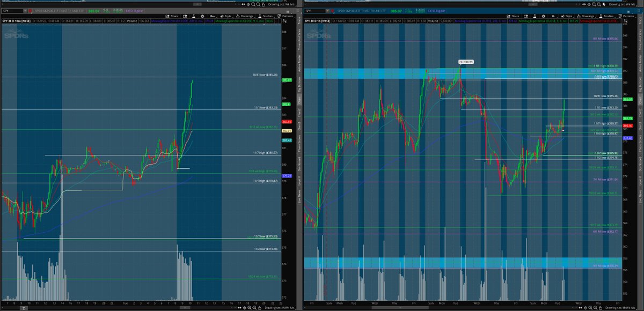This screenshot has height=311, width=644.
Task: Select the Chart3 side tab on the 1h chart
Action: 640,127
